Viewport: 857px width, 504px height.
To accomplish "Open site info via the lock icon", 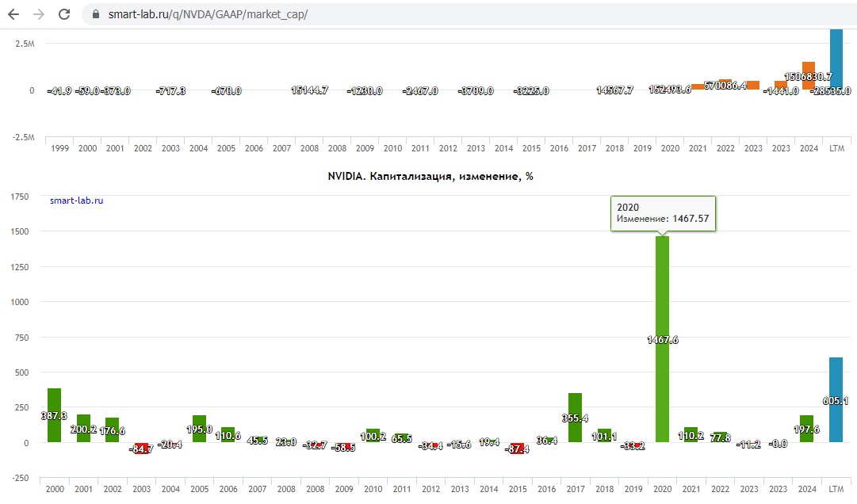I will tap(97, 14).
